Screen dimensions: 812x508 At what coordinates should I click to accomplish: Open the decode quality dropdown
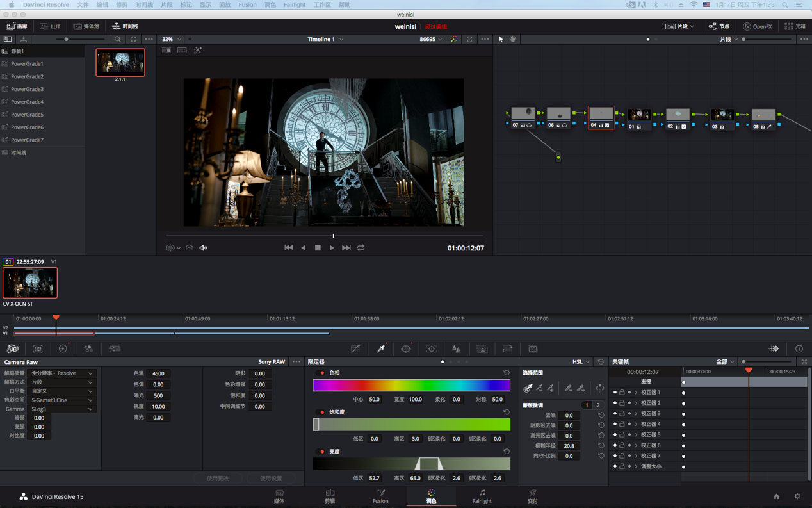(x=62, y=373)
